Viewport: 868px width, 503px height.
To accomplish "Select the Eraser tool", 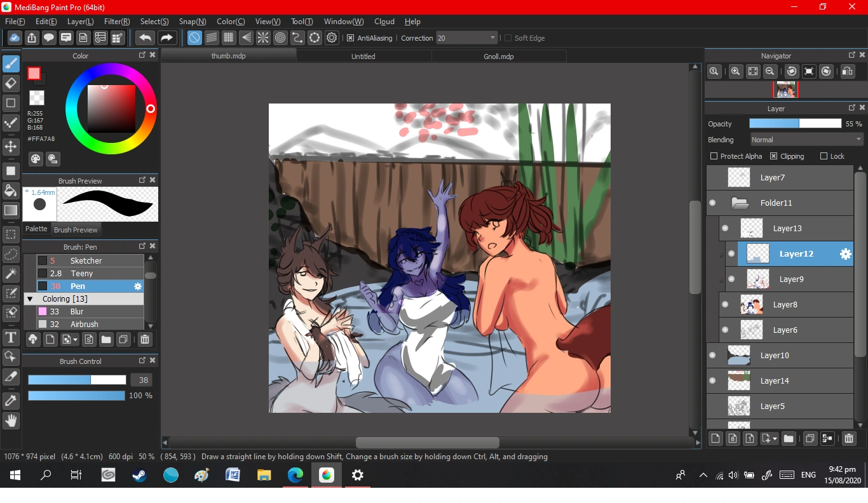I will (11, 83).
